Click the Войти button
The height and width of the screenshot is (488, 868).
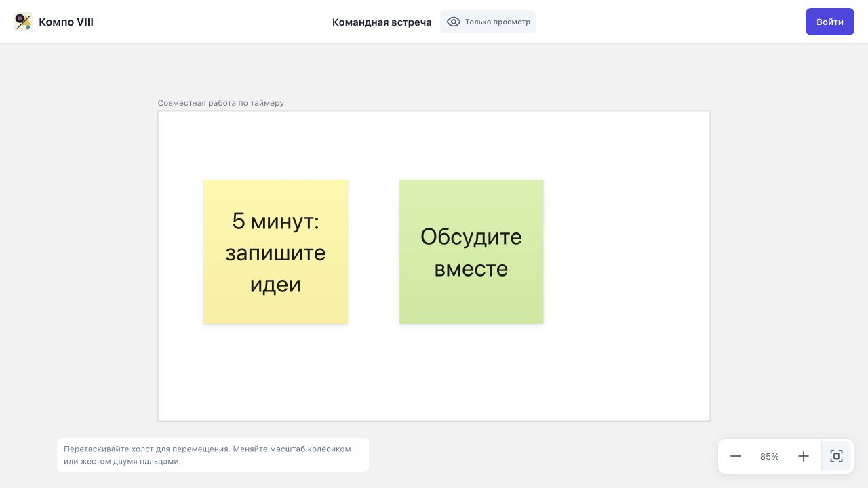point(829,22)
